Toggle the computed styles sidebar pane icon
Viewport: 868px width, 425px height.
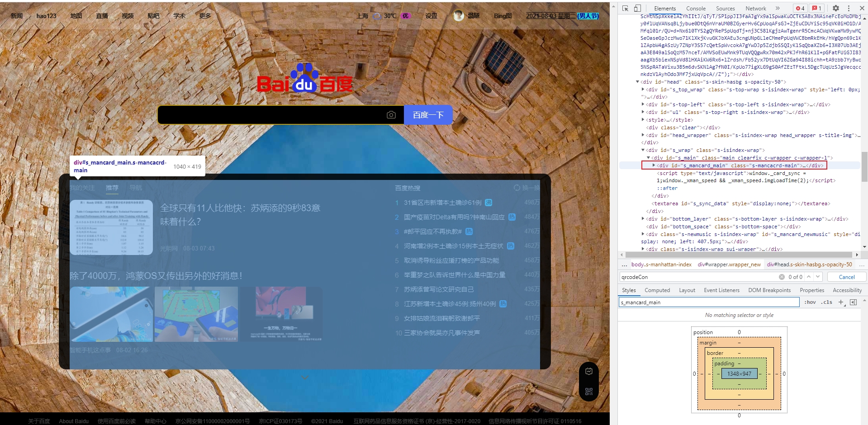(853, 302)
